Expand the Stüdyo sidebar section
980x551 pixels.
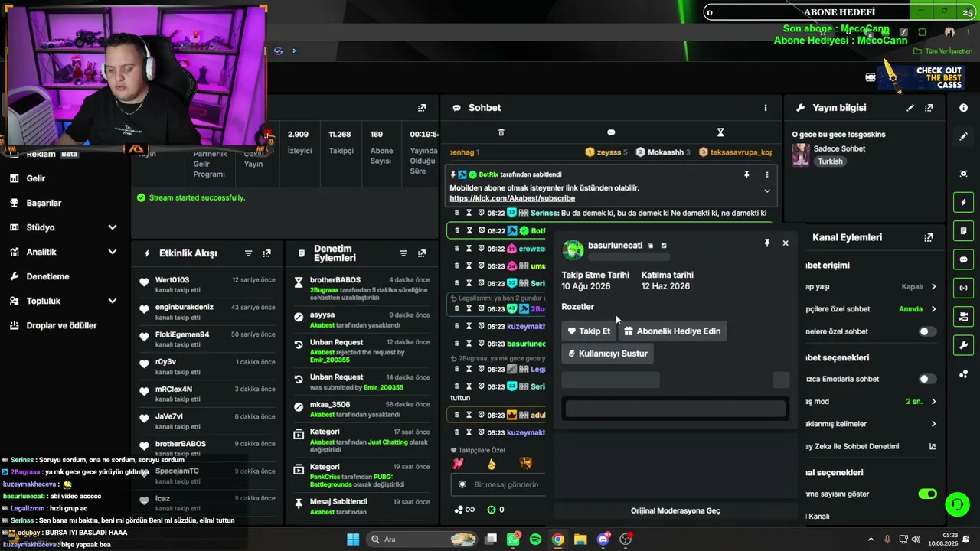[x=113, y=227]
